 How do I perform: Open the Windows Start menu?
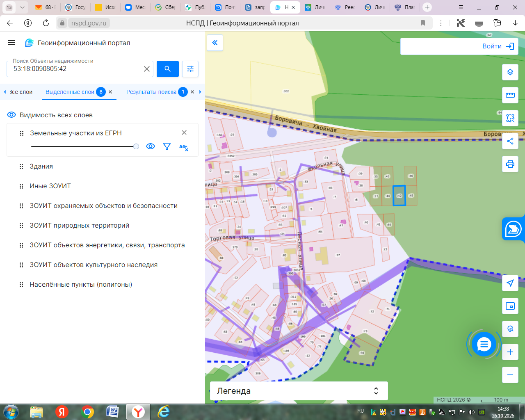pos(11,411)
